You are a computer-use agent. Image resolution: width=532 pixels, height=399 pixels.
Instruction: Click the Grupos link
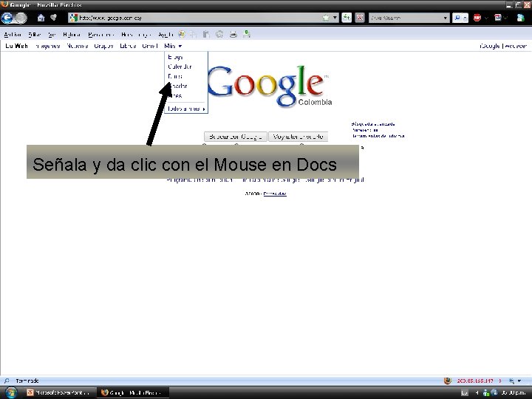103,46
